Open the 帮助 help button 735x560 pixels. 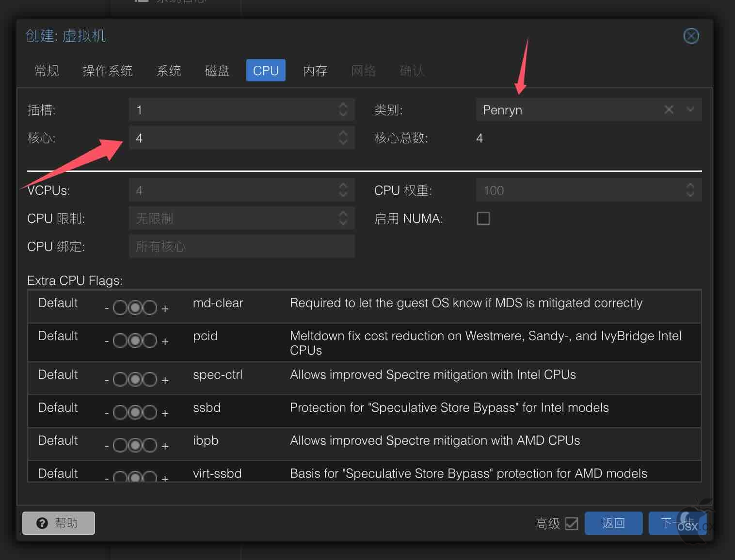click(x=59, y=523)
